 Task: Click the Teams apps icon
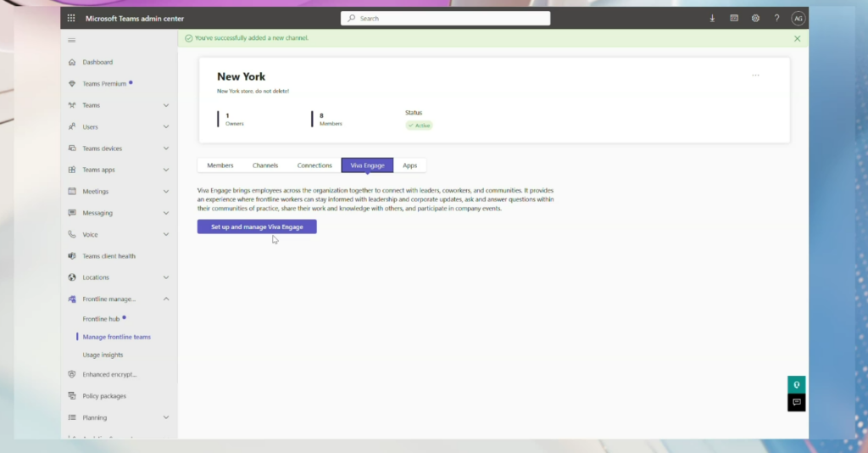[x=72, y=170]
